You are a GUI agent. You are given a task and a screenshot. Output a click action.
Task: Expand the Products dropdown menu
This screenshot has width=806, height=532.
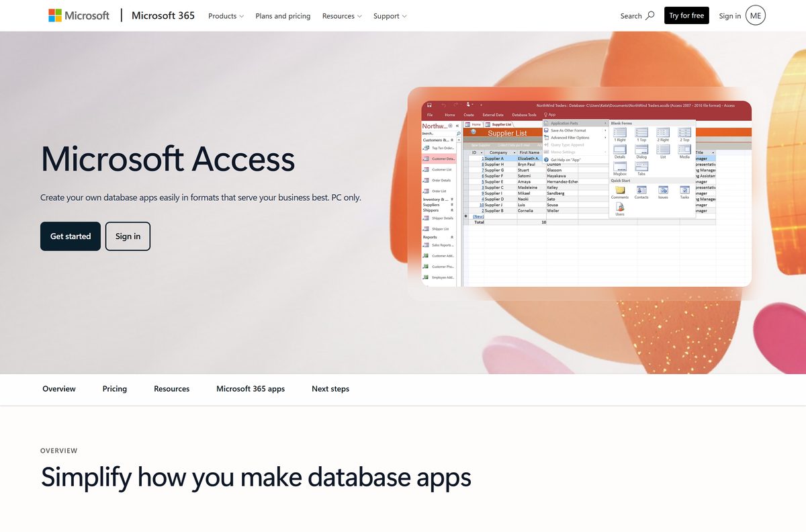click(226, 16)
